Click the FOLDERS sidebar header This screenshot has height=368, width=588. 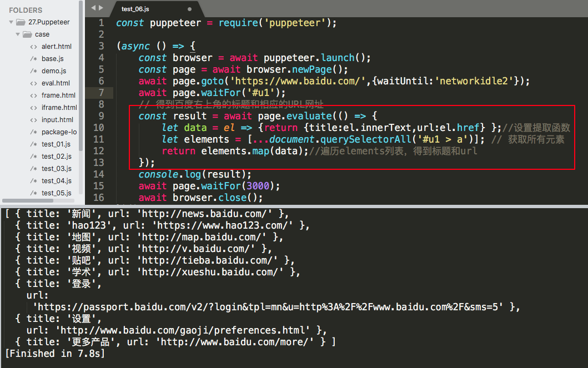26,10
